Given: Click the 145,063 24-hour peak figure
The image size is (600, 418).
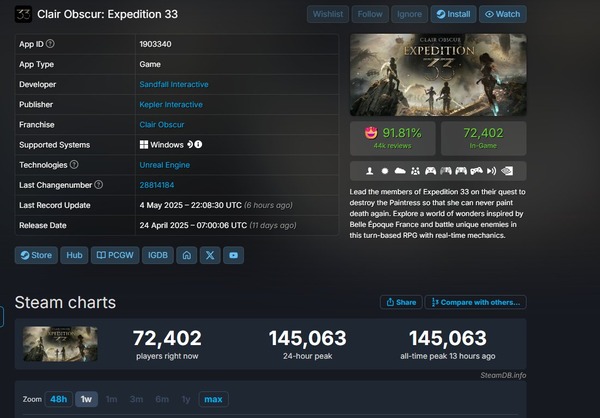Looking at the screenshot, I should (308, 338).
